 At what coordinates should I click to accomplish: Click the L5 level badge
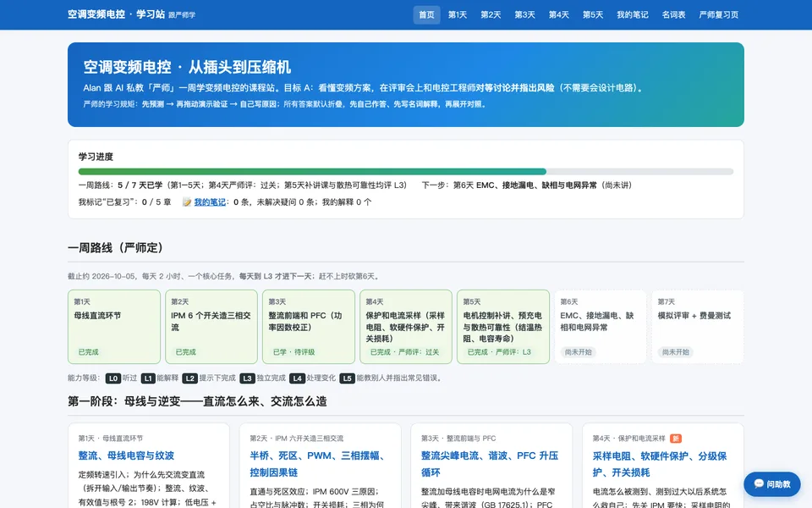(347, 378)
